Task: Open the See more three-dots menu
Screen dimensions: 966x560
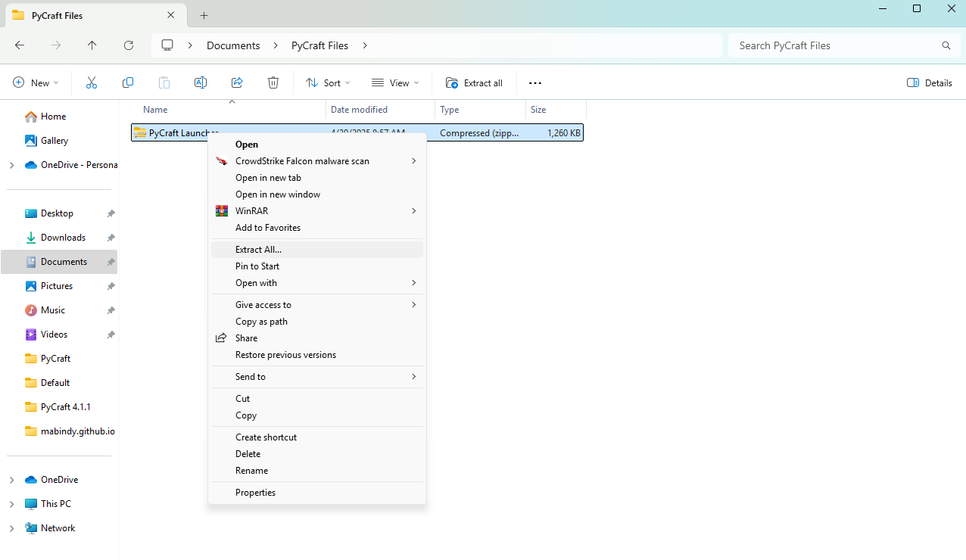Action: (535, 82)
